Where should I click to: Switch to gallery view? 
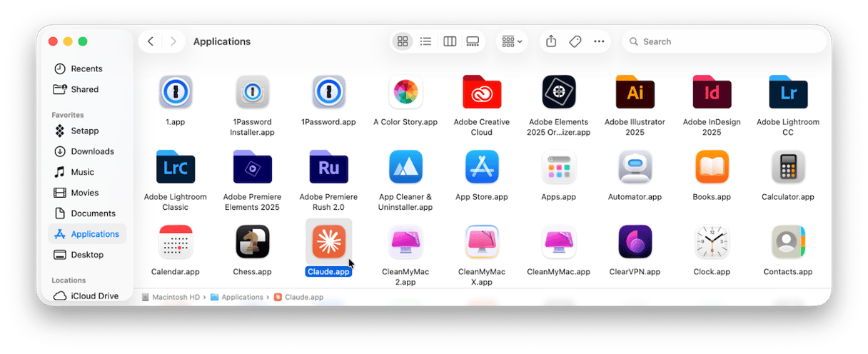(x=473, y=41)
